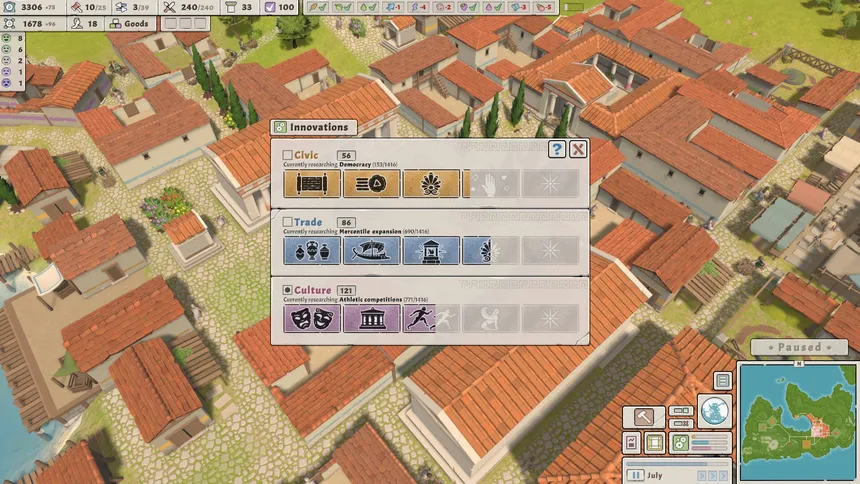Click the month progress bar above July
This screenshot has height=484, width=860.
[x=677, y=464]
